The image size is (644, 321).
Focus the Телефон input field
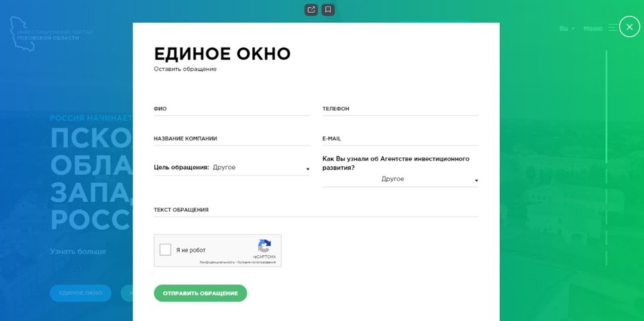[x=400, y=109]
